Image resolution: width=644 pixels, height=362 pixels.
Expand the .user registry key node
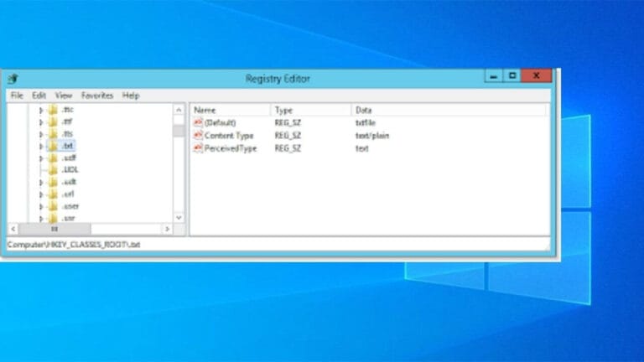pyautogui.click(x=40, y=206)
